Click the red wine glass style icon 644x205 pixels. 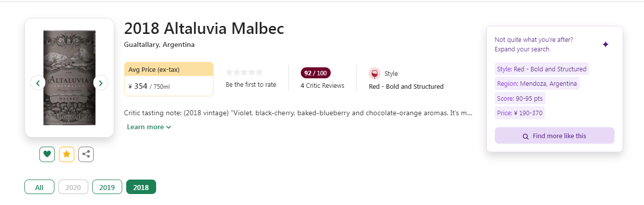point(374,74)
